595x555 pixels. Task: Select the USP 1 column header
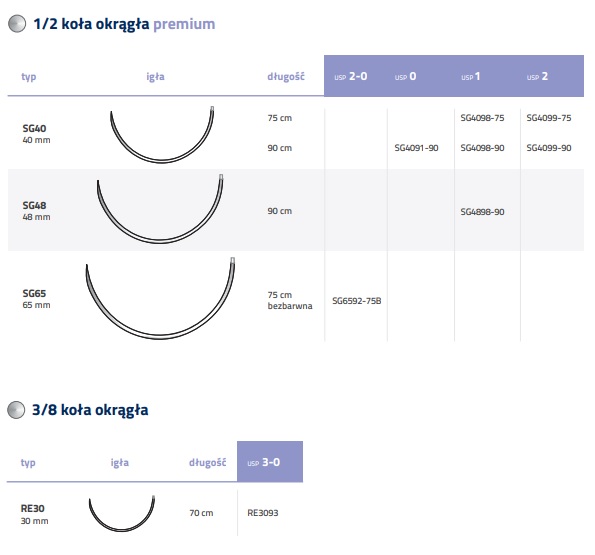pos(471,76)
